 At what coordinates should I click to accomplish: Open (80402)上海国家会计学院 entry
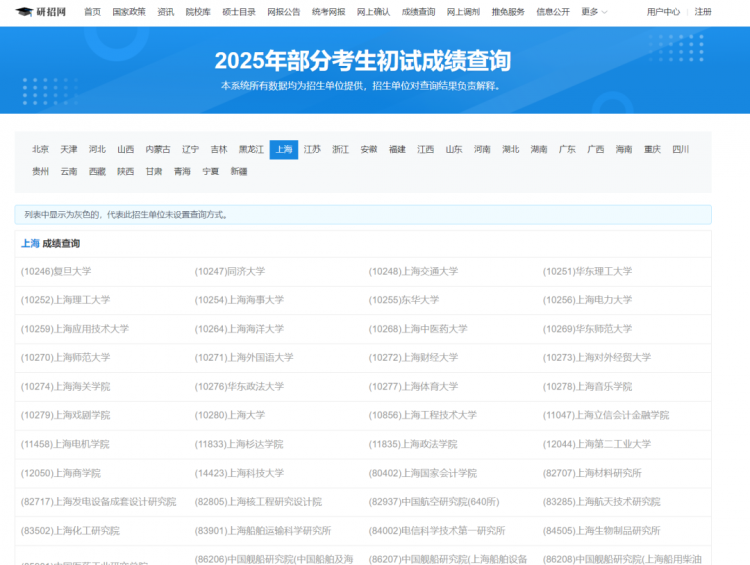click(423, 473)
